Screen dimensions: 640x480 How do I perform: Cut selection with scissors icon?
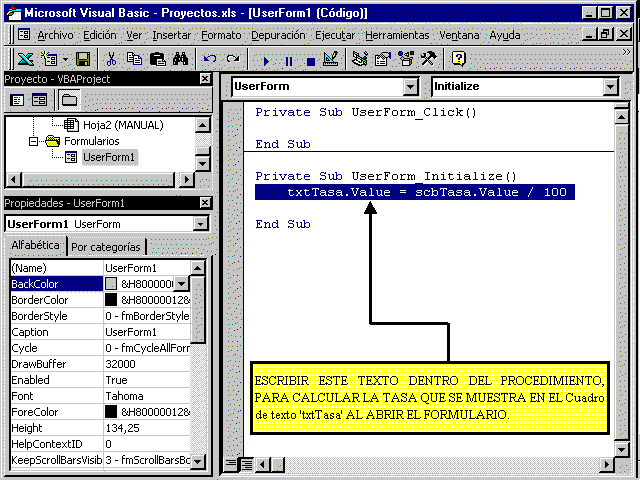[x=111, y=59]
